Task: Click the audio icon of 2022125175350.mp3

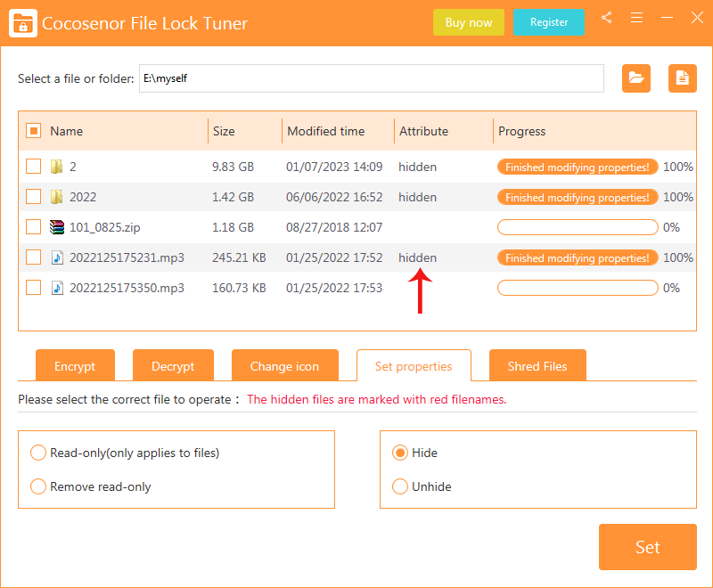Action: pyautogui.click(x=57, y=288)
